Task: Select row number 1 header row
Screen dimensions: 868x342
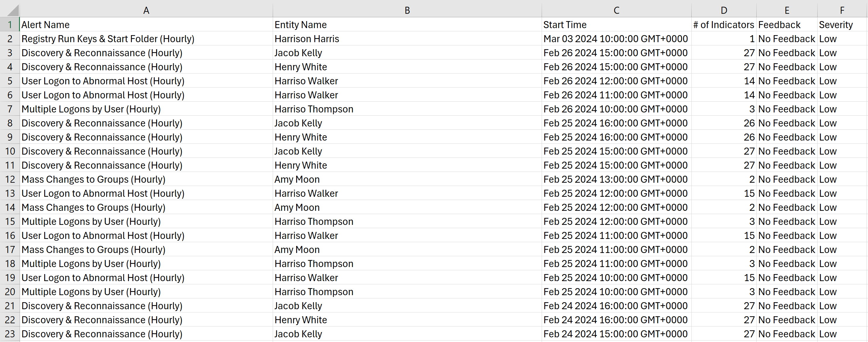Action: point(10,24)
